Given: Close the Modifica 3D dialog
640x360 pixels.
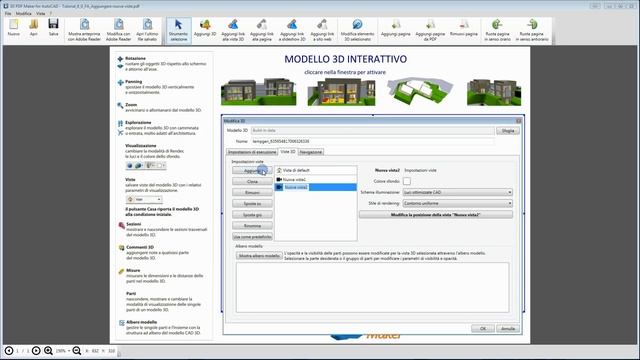Looking at the screenshot, I should pyautogui.click(x=518, y=121).
